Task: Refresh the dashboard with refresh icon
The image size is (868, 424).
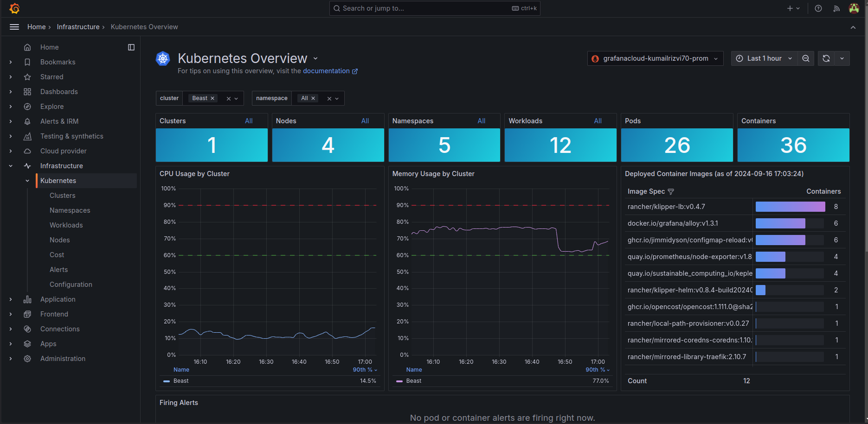Action: tap(826, 58)
